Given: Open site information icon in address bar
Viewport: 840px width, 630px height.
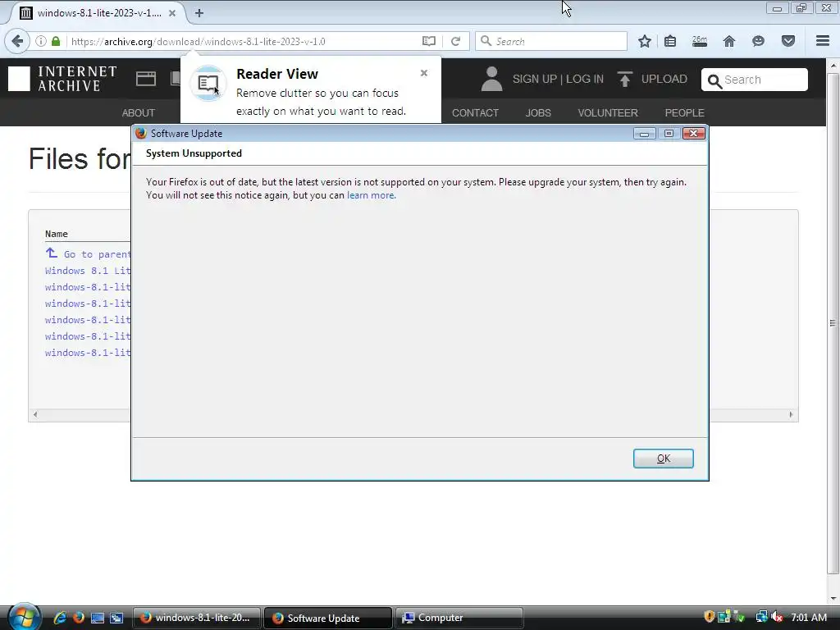Looking at the screenshot, I should (41, 41).
